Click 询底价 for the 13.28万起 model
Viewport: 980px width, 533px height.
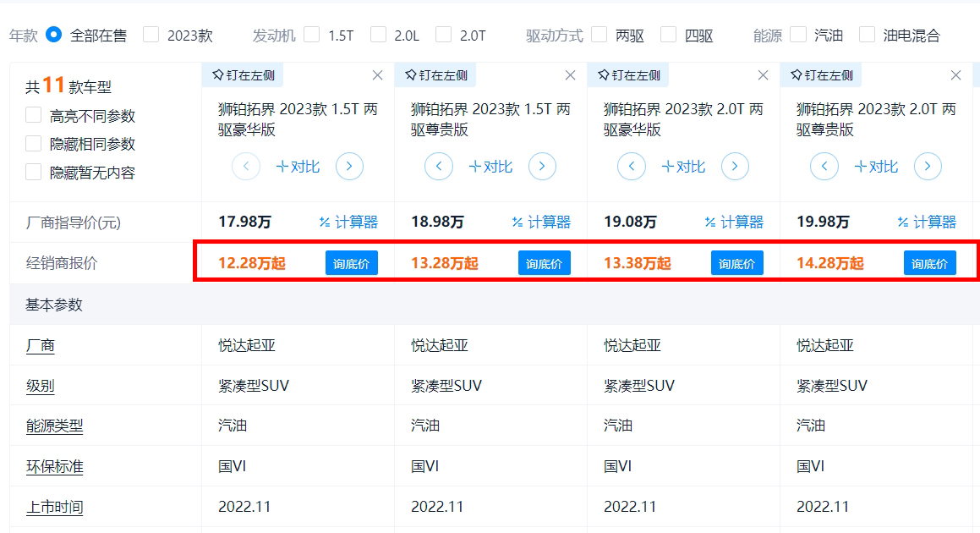pyautogui.click(x=545, y=263)
